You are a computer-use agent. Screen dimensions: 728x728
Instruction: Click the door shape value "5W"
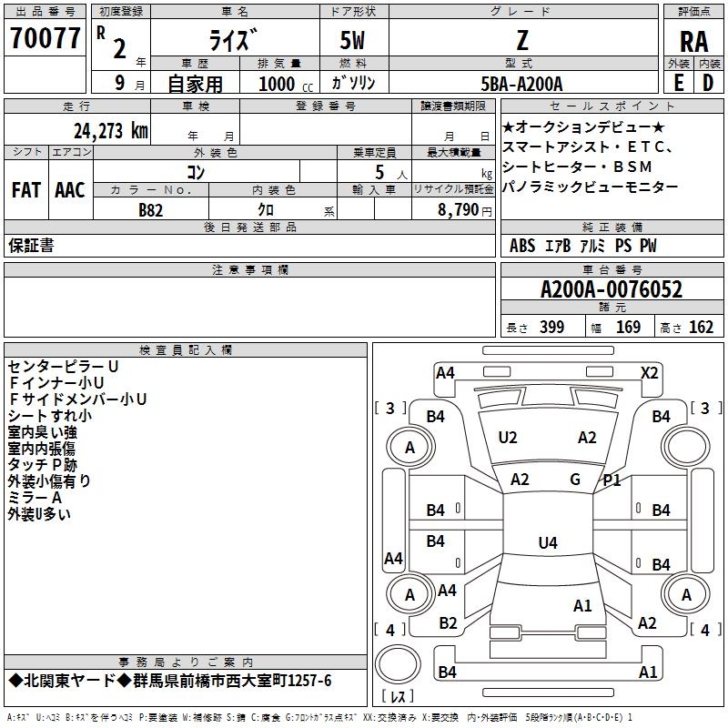[353, 40]
